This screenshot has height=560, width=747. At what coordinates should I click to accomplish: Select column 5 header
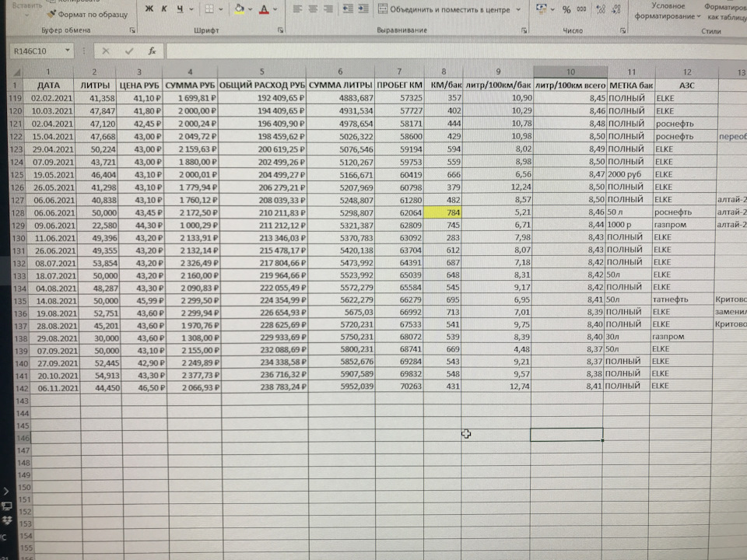pos(261,72)
